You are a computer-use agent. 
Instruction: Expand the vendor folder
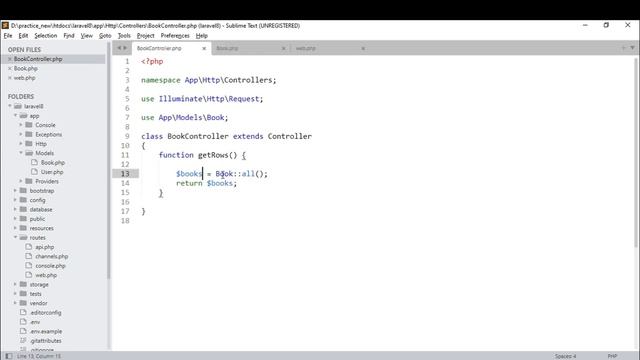(16, 303)
